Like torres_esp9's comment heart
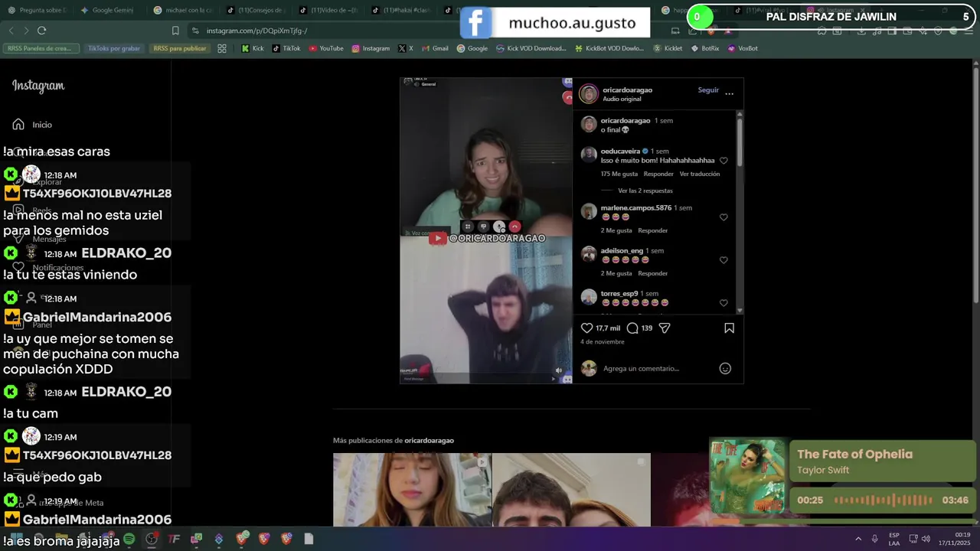This screenshot has width=980, height=551. [x=724, y=303]
